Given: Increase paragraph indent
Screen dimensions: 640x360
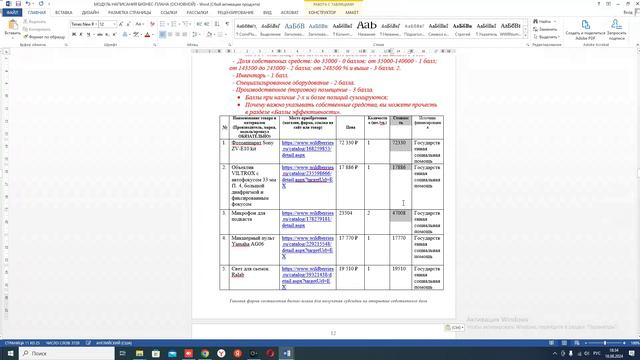Looking at the screenshot, I should tap(207, 24).
